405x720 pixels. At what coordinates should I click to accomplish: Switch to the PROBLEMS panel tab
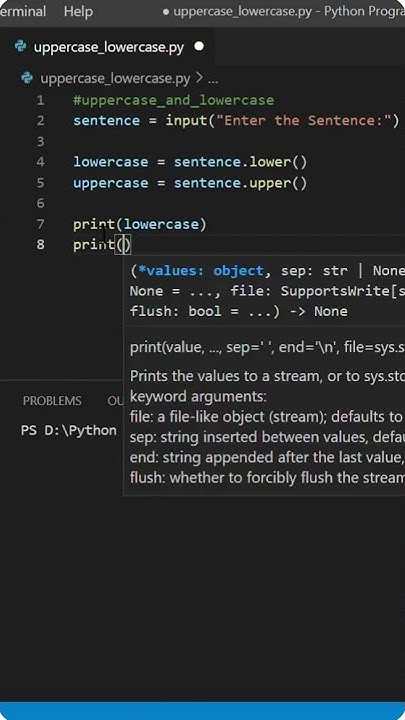pyautogui.click(x=52, y=401)
